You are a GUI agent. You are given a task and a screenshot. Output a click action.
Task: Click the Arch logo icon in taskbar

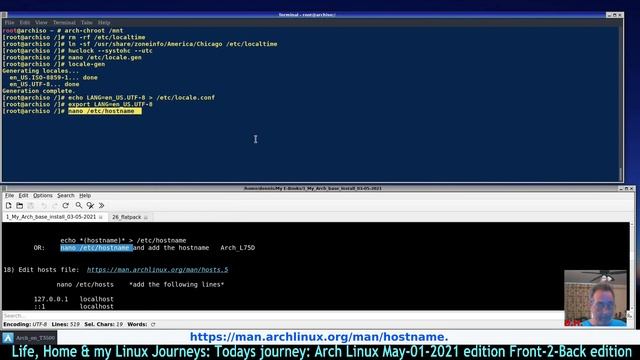(8, 338)
